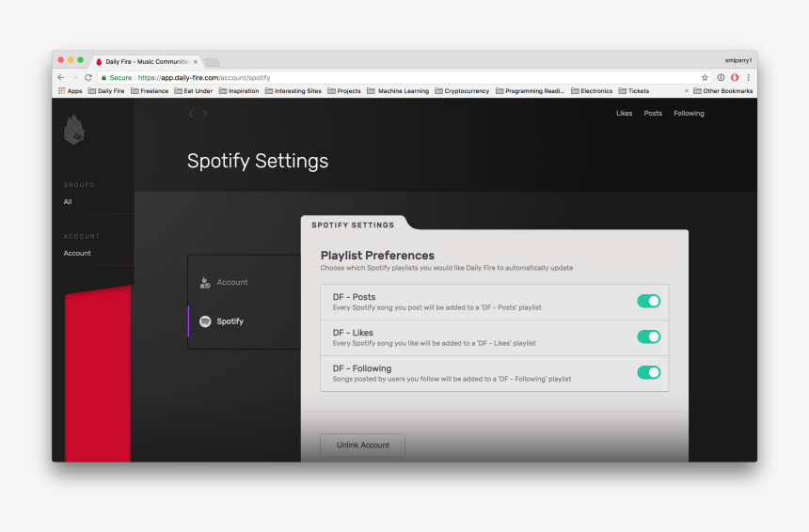Click the in-app previous page chevron
The height and width of the screenshot is (532, 809).
(191, 114)
